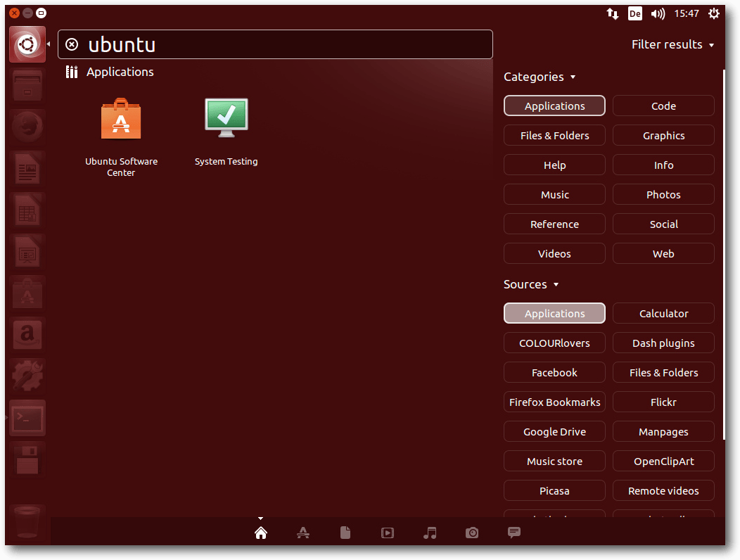Toggle the Google Drive source filter
This screenshot has height=560, width=740.
(554, 431)
